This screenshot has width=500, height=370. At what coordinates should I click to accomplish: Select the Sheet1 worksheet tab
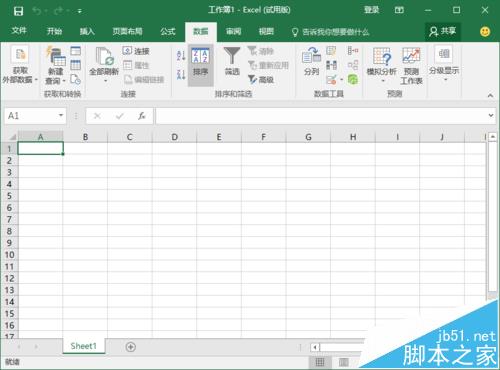coord(84,346)
